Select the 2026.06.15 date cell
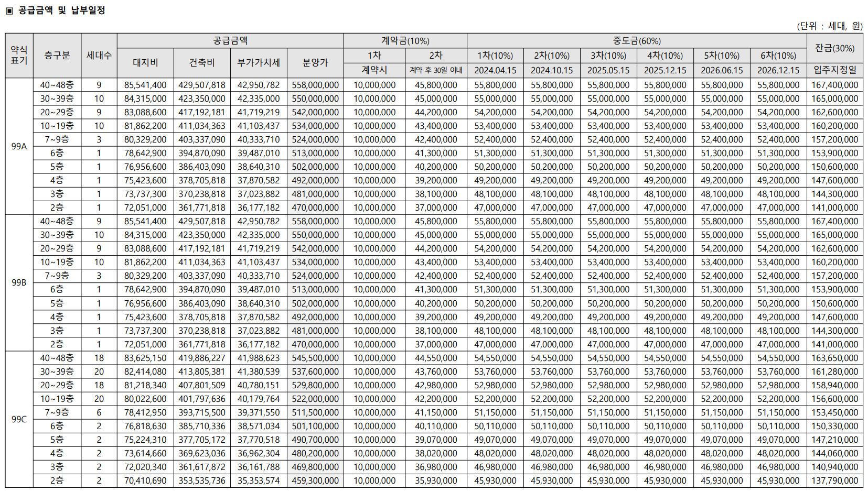 (722, 70)
